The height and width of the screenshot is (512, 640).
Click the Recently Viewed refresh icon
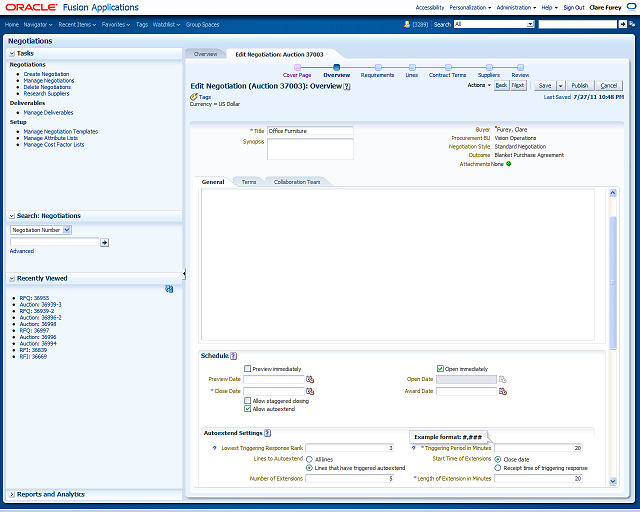pyautogui.click(x=169, y=289)
